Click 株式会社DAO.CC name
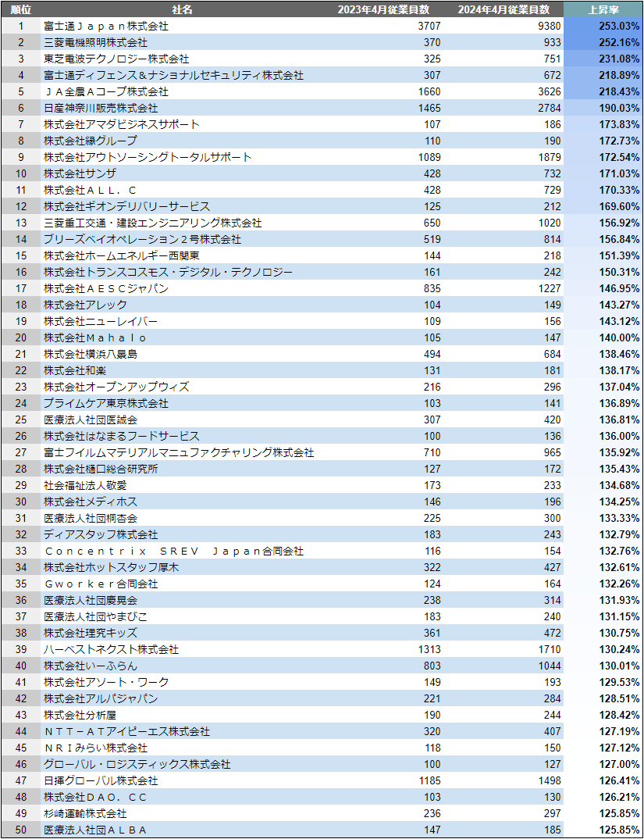The width and height of the screenshot is (644, 839). [x=96, y=798]
